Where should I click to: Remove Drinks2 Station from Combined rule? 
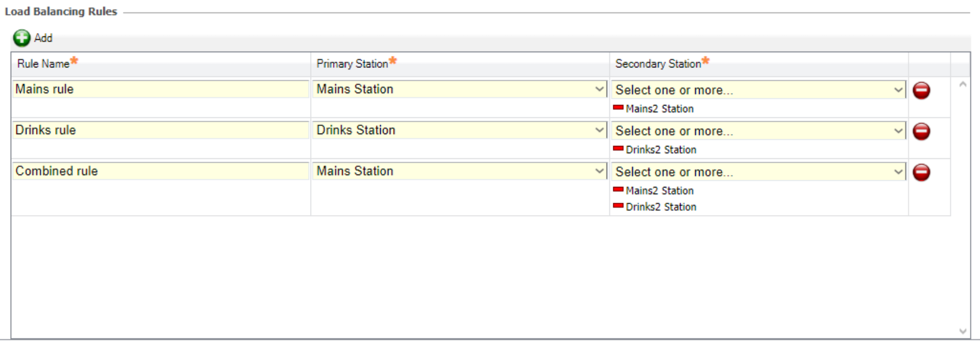pos(618,206)
